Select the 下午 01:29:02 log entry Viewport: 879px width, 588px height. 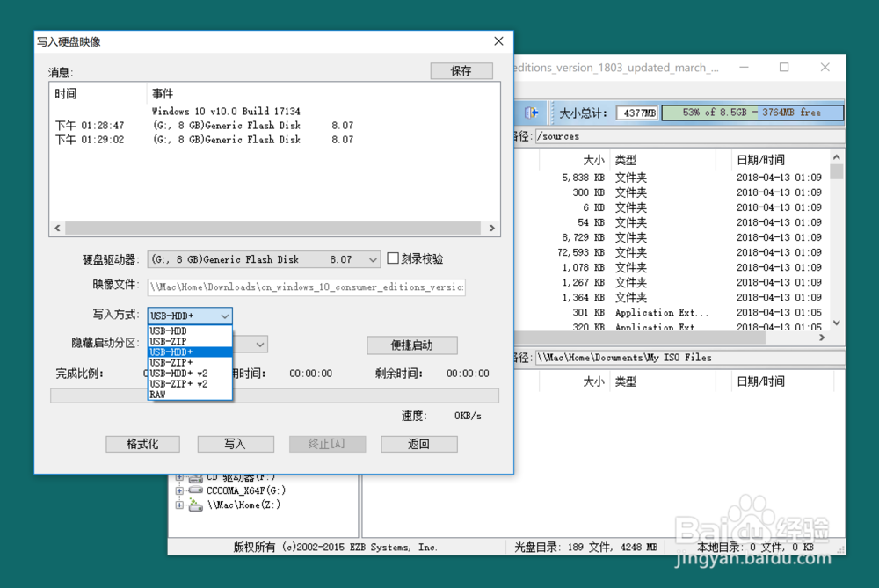click(x=205, y=140)
